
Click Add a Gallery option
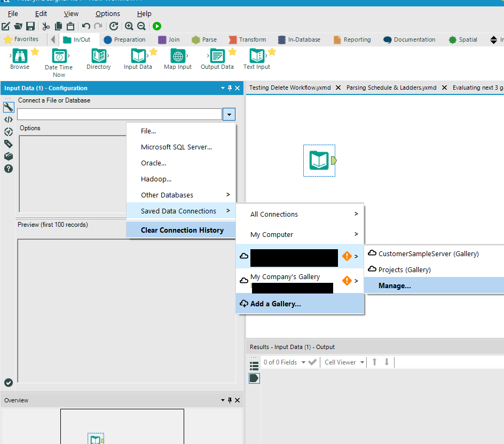pyautogui.click(x=275, y=304)
